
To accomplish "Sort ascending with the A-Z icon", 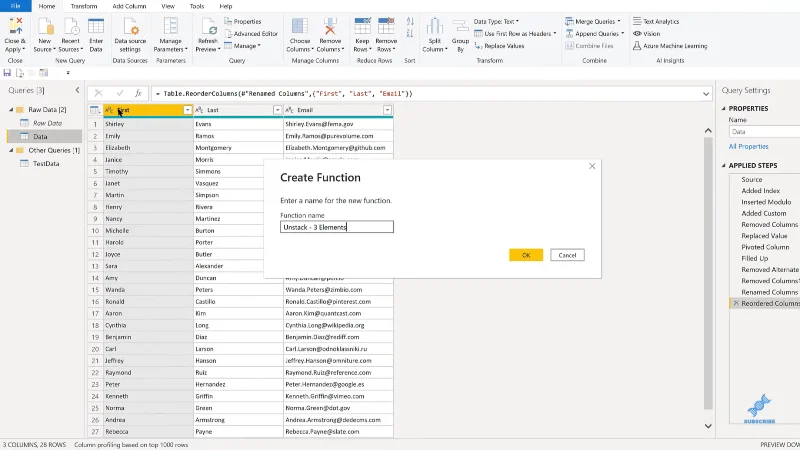I will pos(410,21).
